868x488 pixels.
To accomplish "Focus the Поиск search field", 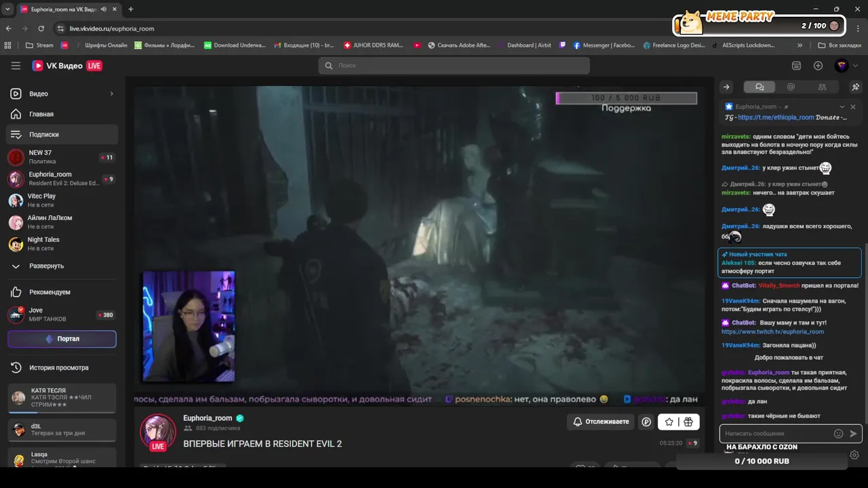I will pyautogui.click(x=454, y=66).
